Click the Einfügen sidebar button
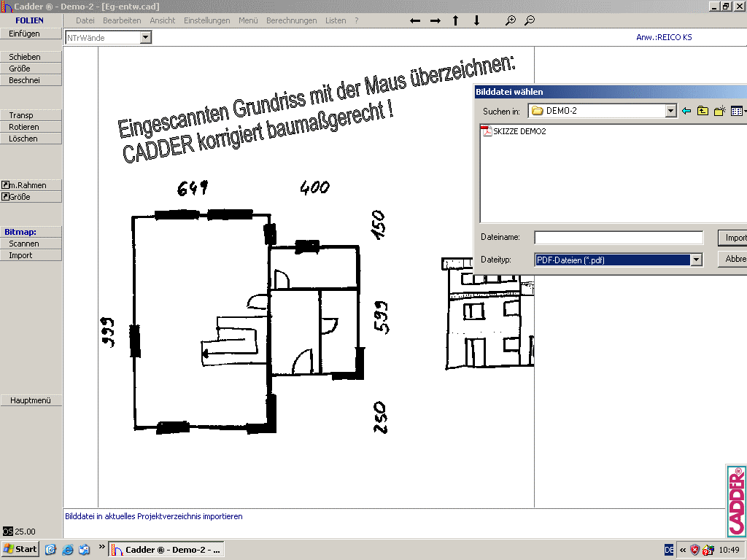747x560 pixels. click(31, 34)
